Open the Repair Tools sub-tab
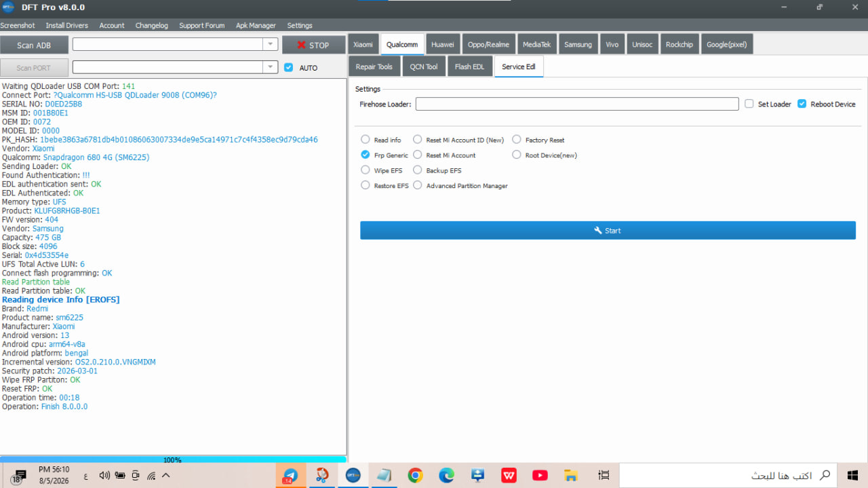 point(374,67)
